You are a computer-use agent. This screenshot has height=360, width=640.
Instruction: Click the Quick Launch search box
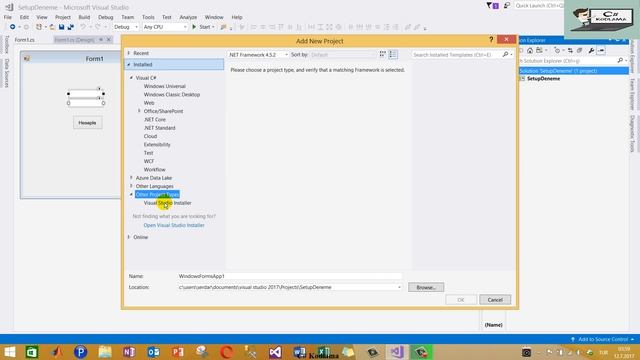pos(539,6)
